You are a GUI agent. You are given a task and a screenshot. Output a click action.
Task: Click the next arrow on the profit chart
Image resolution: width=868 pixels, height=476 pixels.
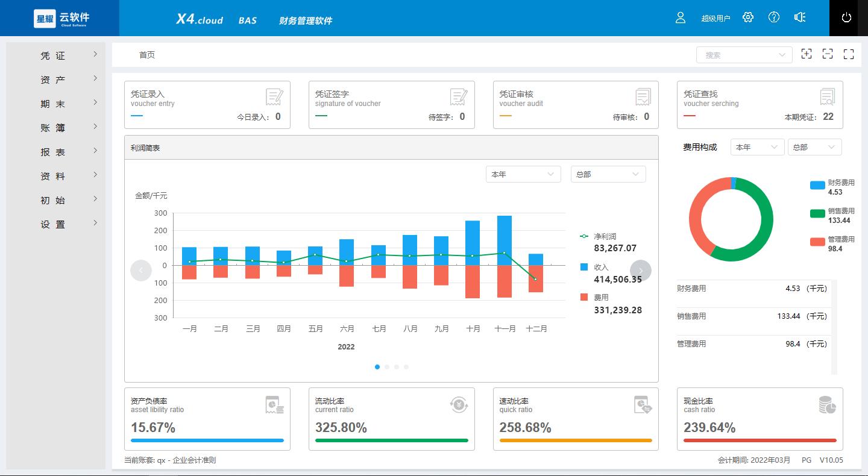(641, 271)
